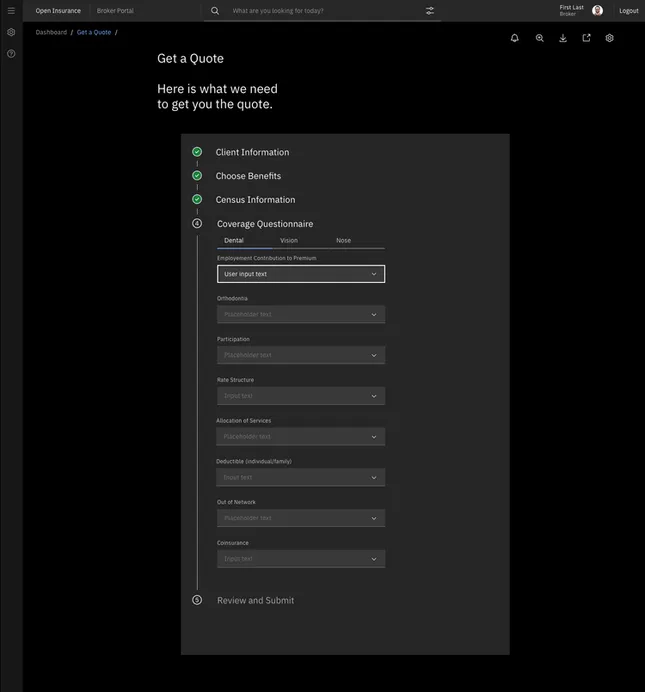
Task: Click Client Information completed checkmark
Action: click(197, 152)
